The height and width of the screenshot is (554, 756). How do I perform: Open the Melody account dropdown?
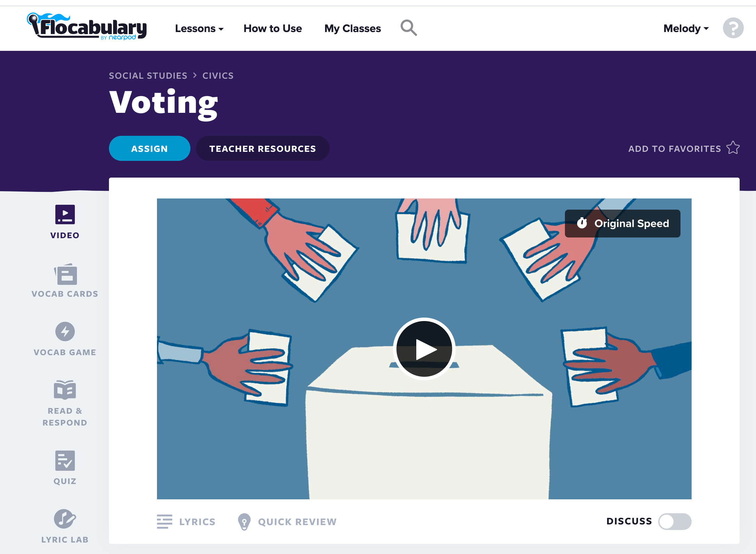tap(686, 29)
